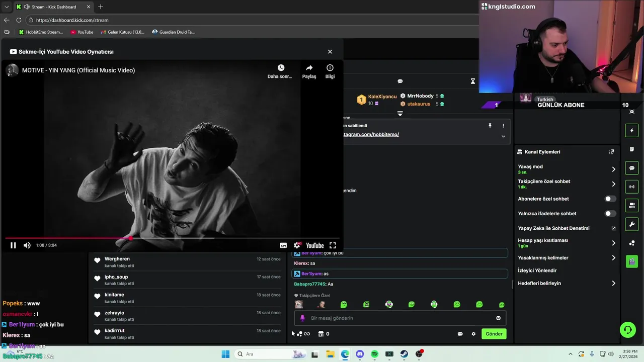The width and height of the screenshot is (644, 362).
Task: Click the shop icon below chat input
Action: point(320,334)
